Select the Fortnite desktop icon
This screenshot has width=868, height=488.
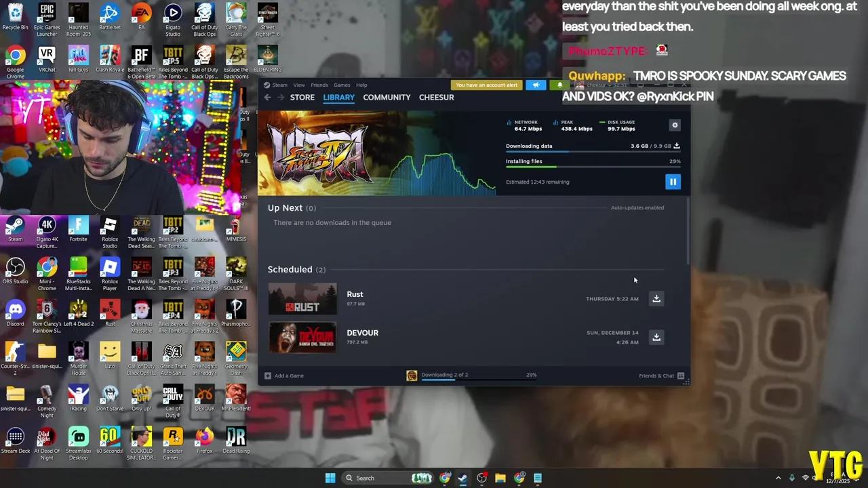78,230
